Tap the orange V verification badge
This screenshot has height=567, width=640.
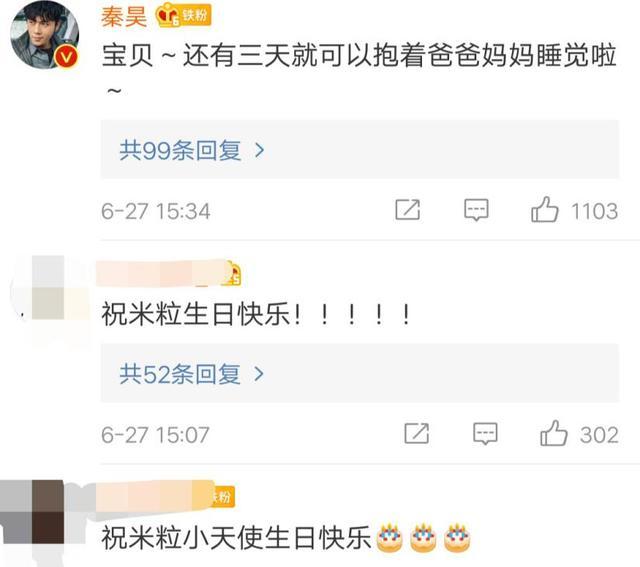pyautogui.click(x=67, y=56)
